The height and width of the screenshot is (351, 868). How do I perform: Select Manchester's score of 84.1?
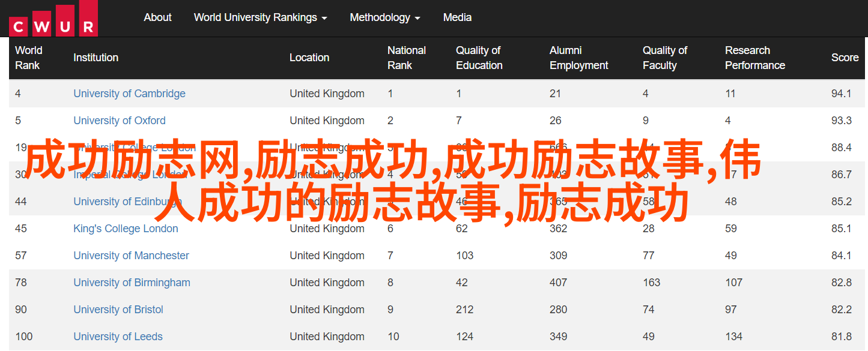(842, 256)
